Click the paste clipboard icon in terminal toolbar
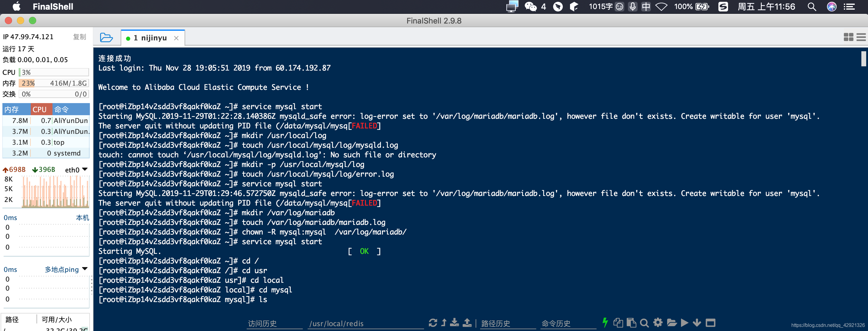 pos(631,323)
